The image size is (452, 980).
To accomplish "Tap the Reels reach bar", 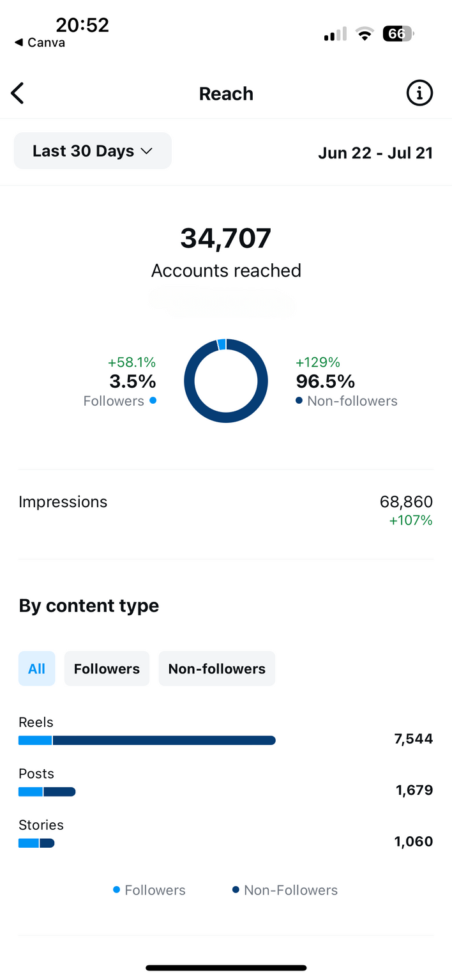I will coord(147,740).
